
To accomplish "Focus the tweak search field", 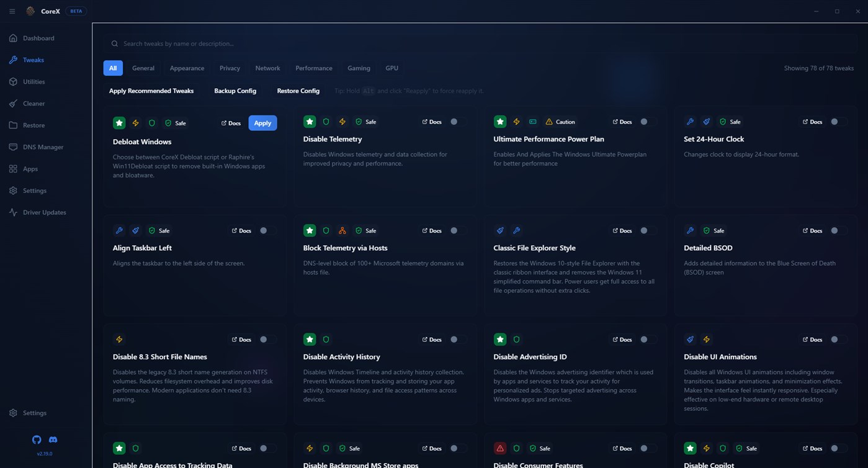I will pos(480,44).
